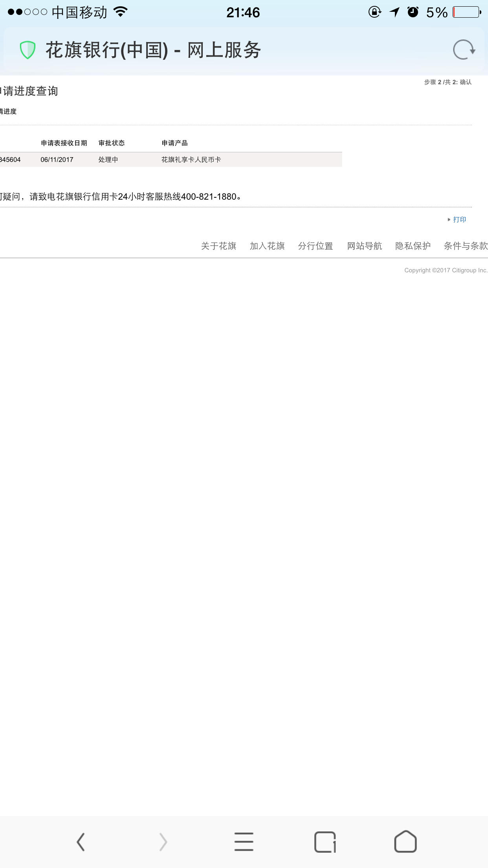Click the 申请产品 column header

[x=175, y=143]
